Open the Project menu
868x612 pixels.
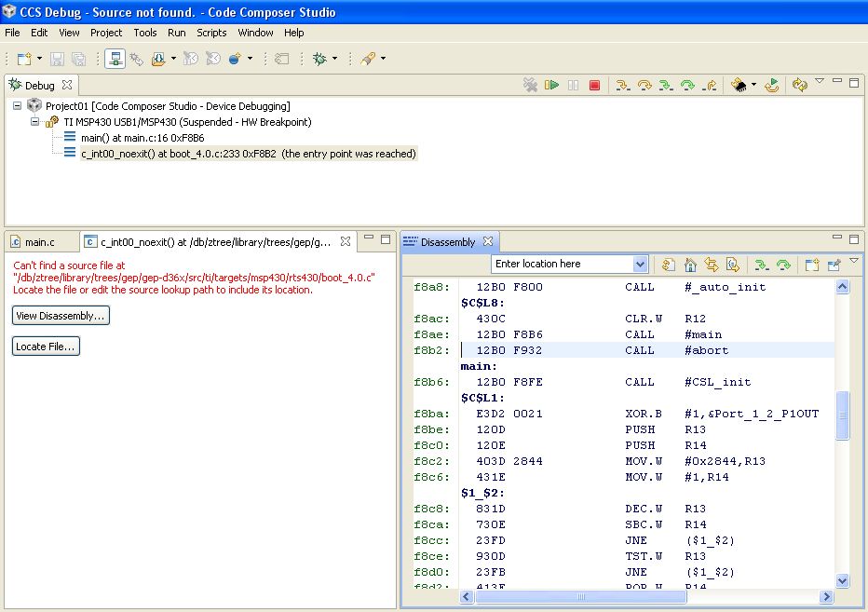tap(106, 33)
